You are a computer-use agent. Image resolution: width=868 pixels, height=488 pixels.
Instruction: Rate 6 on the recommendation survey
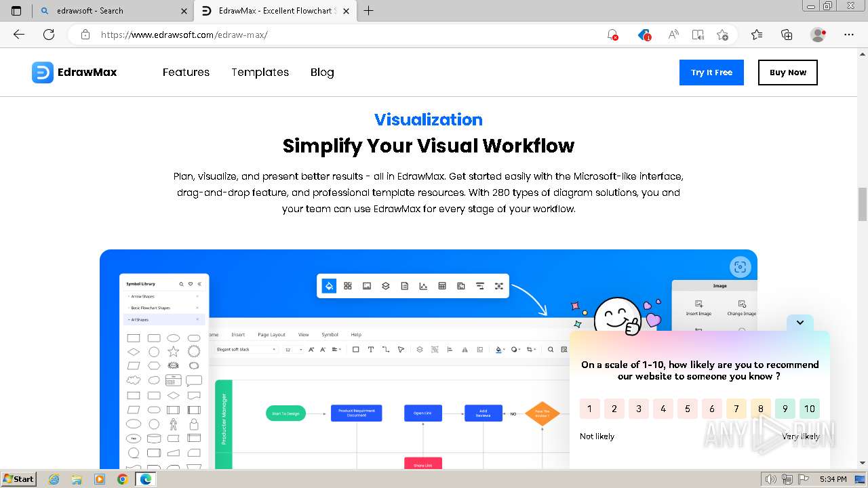(711, 409)
